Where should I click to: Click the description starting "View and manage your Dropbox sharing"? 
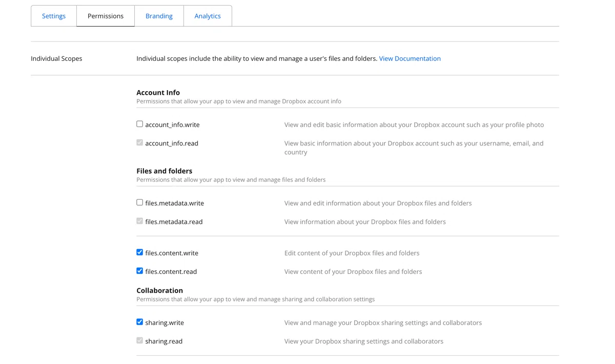pos(383,323)
